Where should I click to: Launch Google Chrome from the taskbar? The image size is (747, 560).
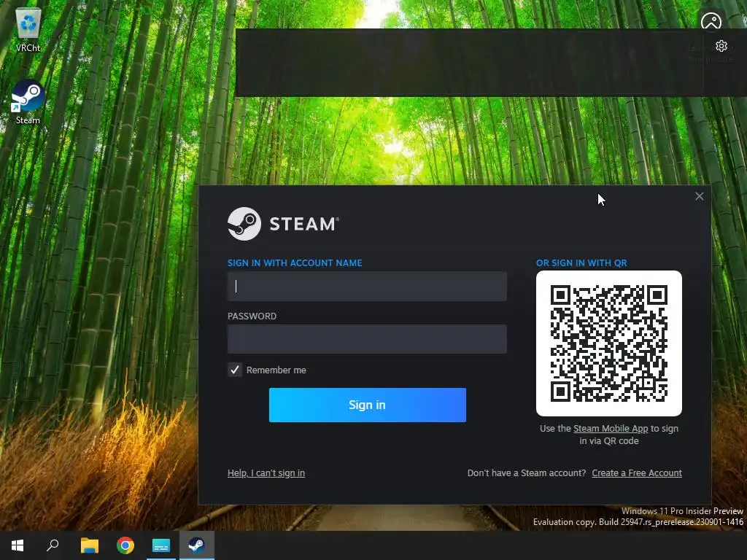point(125,545)
